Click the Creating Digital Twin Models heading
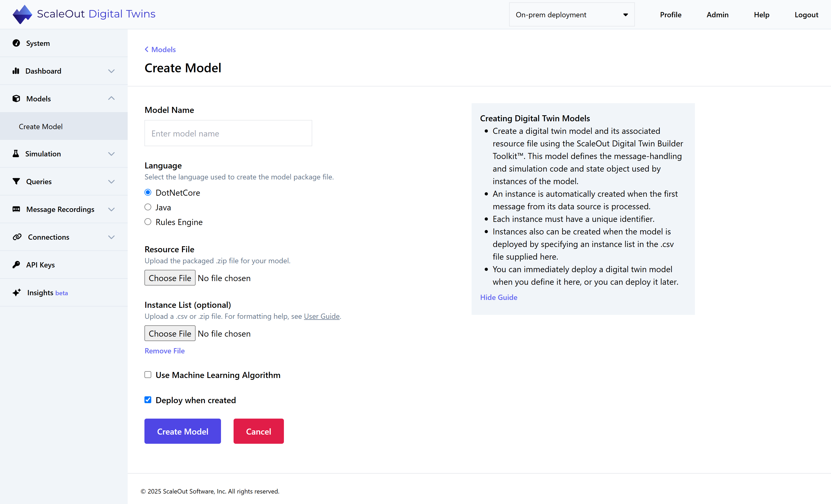The width and height of the screenshot is (831, 504). point(535,118)
